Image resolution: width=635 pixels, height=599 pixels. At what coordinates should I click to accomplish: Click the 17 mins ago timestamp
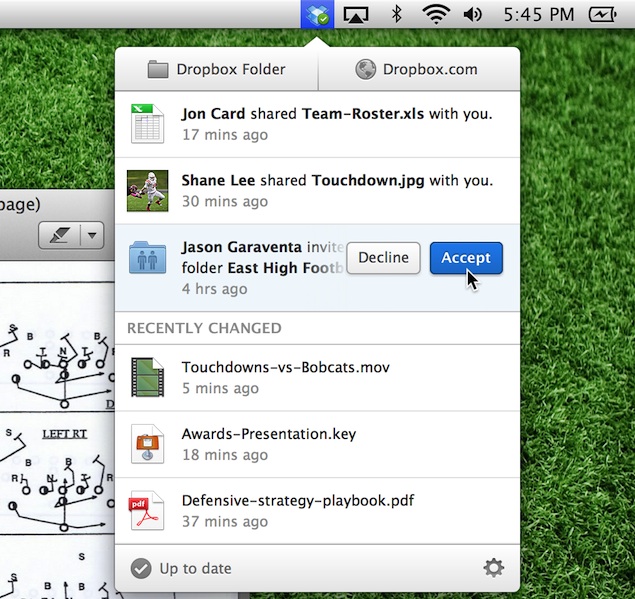point(225,134)
